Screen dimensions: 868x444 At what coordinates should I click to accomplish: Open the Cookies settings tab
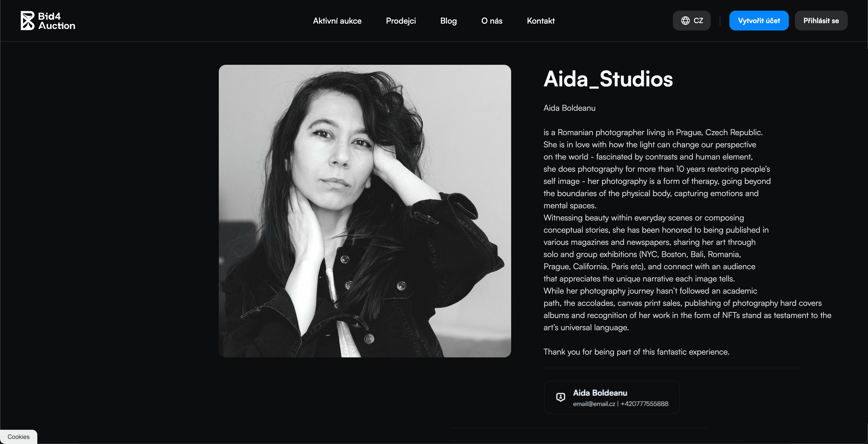[x=19, y=437]
